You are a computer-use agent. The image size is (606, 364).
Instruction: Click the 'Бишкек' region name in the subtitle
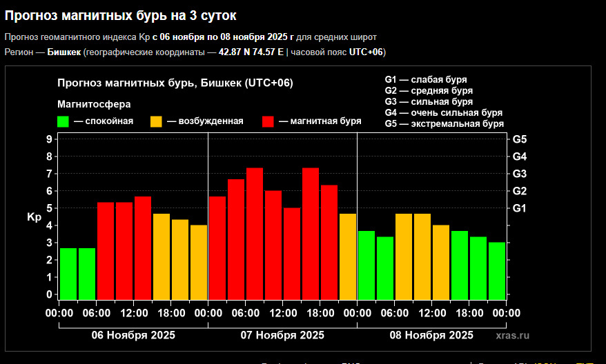[63, 52]
